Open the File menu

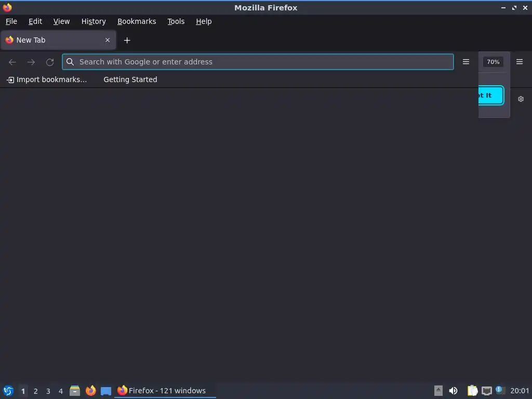click(x=11, y=21)
